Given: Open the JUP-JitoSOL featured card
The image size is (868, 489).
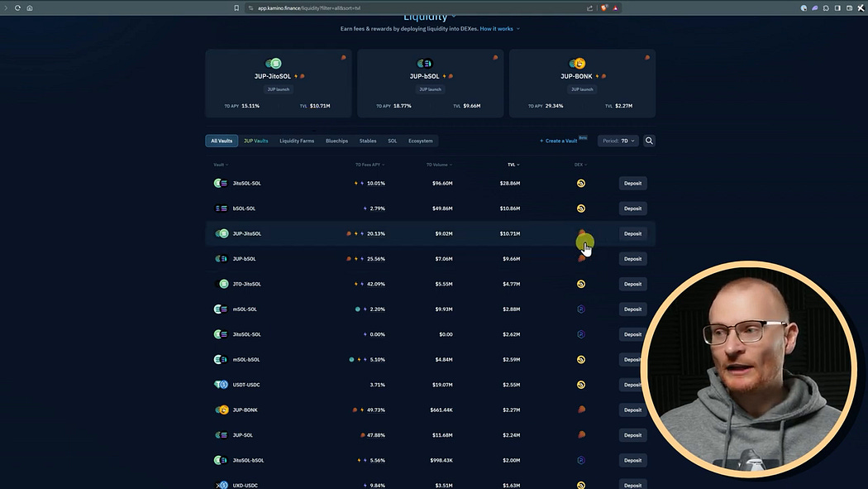Looking at the screenshot, I should [279, 83].
